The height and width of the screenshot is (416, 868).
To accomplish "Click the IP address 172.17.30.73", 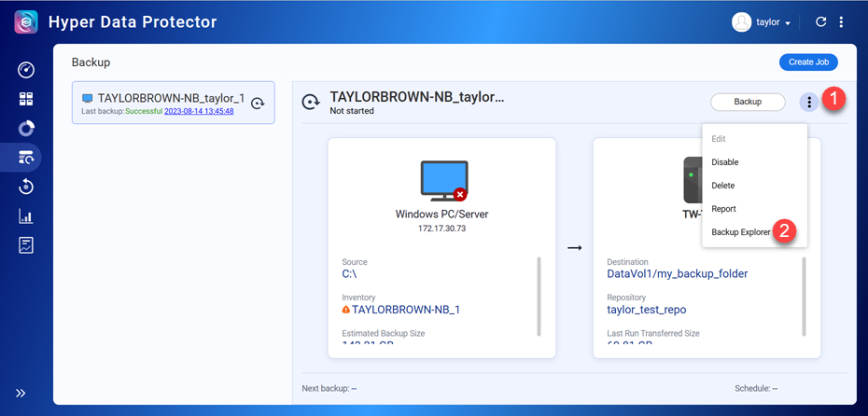I will (441, 228).
